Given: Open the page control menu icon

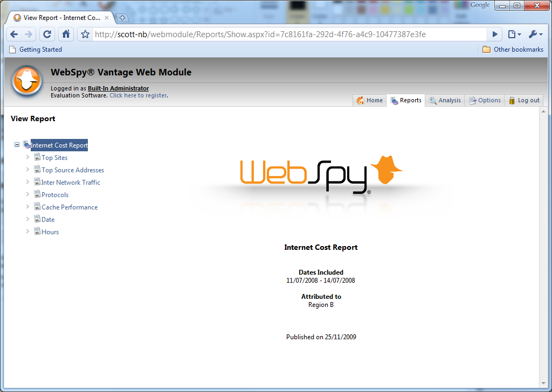Looking at the screenshot, I should pos(514,34).
